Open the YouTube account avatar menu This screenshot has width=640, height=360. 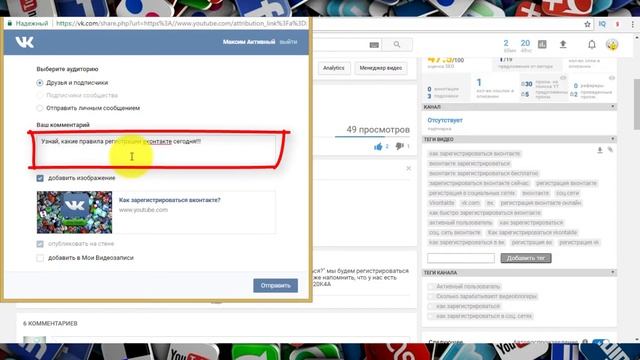coord(612,44)
